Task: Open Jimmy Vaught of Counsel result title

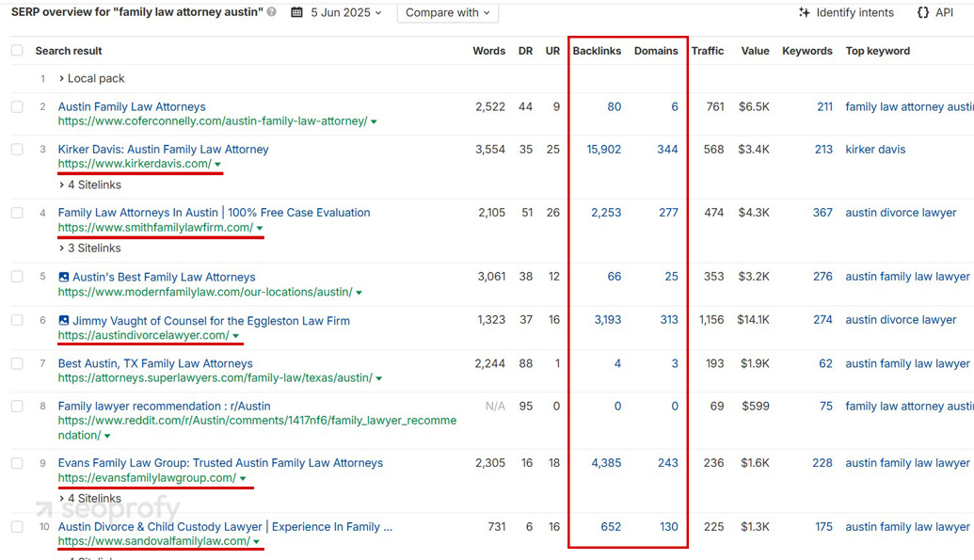Action: [x=211, y=321]
